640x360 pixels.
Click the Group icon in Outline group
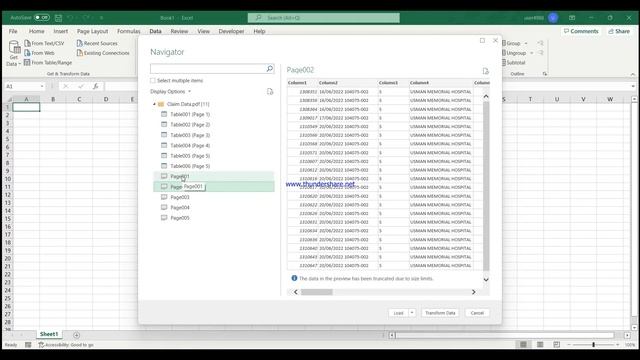[x=504, y=43]
